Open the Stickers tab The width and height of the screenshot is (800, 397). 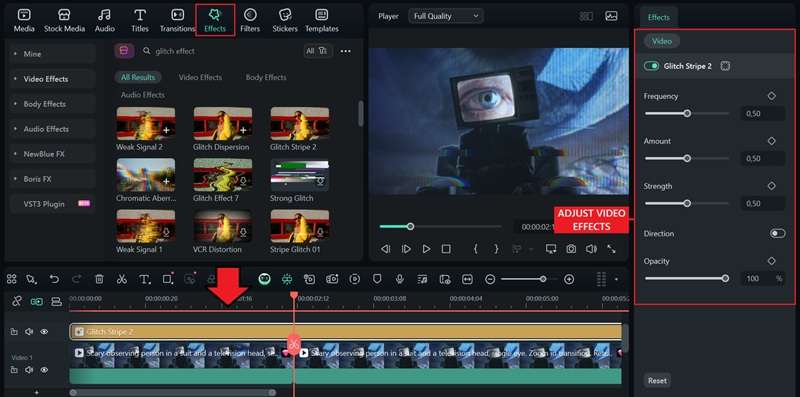pos(285,20)
